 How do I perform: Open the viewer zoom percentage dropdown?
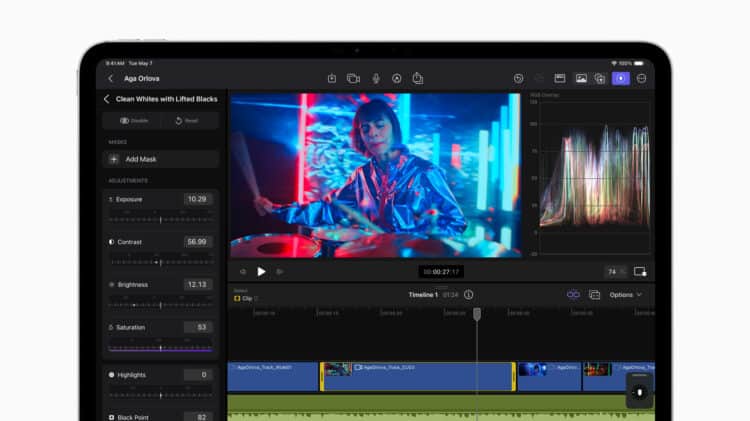[614, 271]
